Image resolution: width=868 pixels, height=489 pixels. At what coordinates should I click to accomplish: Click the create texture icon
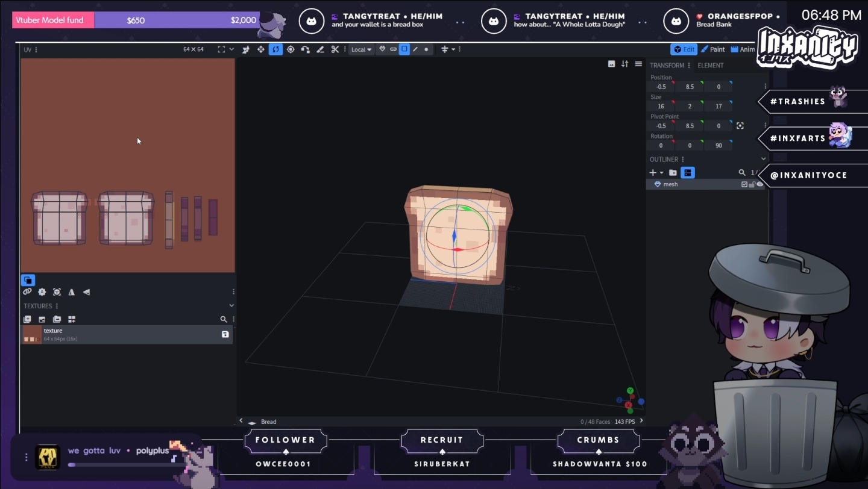27,319
